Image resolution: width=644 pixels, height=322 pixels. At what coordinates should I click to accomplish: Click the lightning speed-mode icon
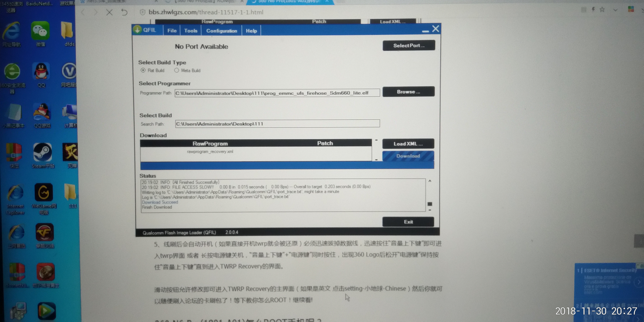tap(593, 10)
